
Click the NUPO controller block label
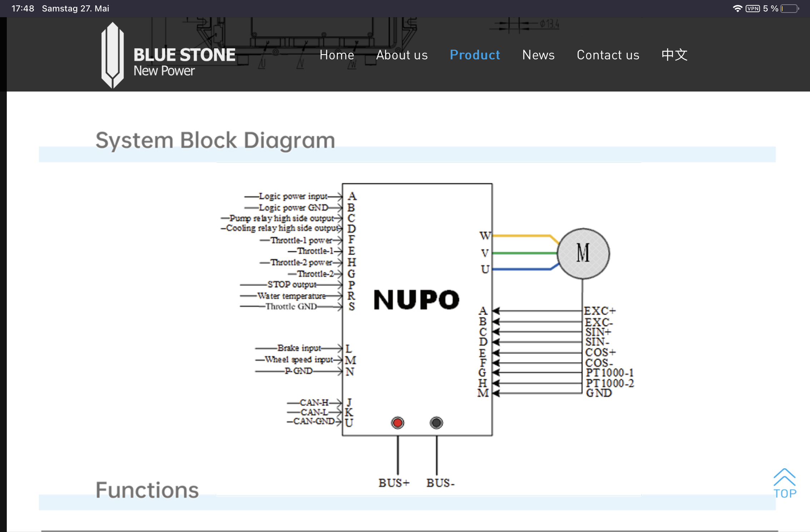tap(416, 300)
